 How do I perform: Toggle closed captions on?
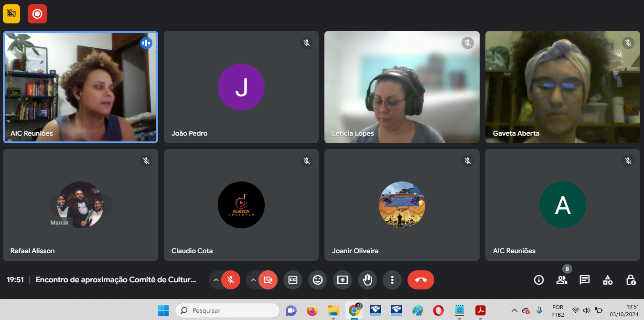click(293, 280)
